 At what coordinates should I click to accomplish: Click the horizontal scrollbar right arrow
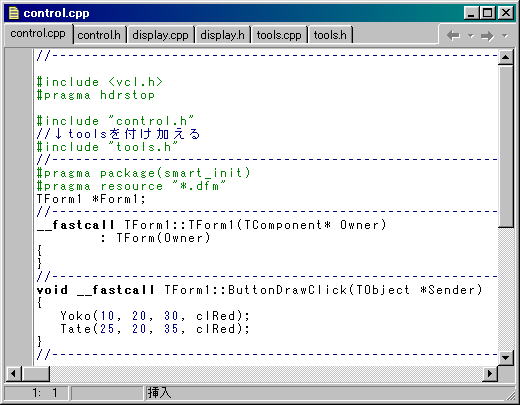pos(490,373)
